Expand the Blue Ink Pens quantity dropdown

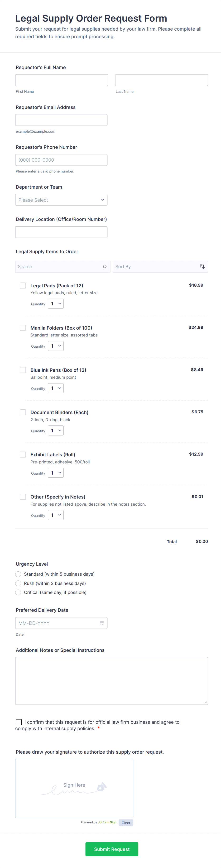click(56, 388)
